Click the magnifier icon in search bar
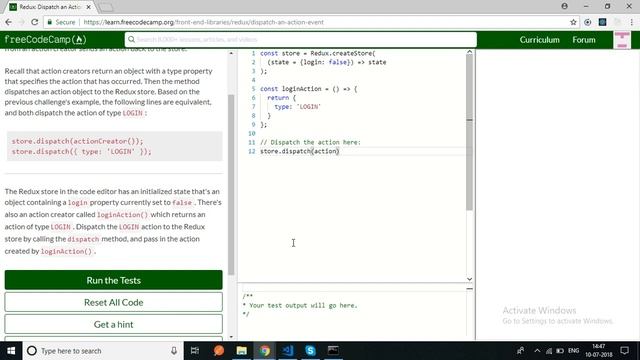Screen dimensions: 640x360 click(131, 40)
